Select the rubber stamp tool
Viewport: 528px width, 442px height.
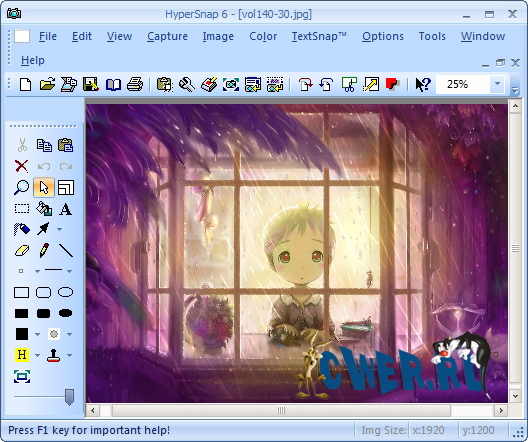(x=54, y=355)
